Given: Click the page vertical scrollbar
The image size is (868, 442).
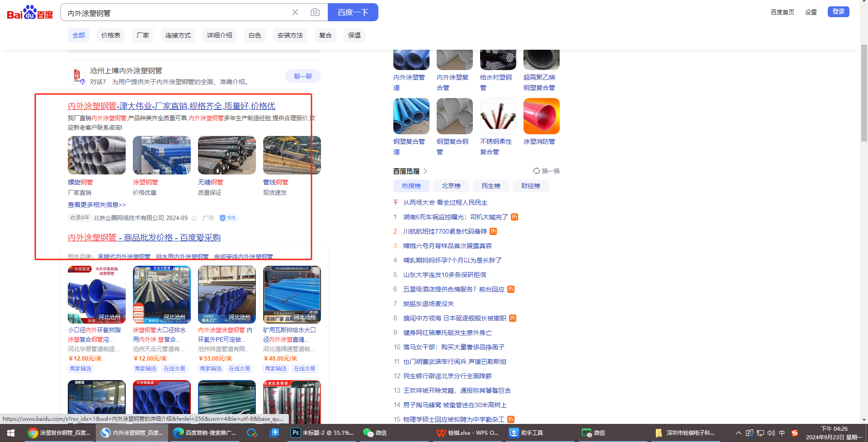Looking at the screenshot, I should coord(864,93).
